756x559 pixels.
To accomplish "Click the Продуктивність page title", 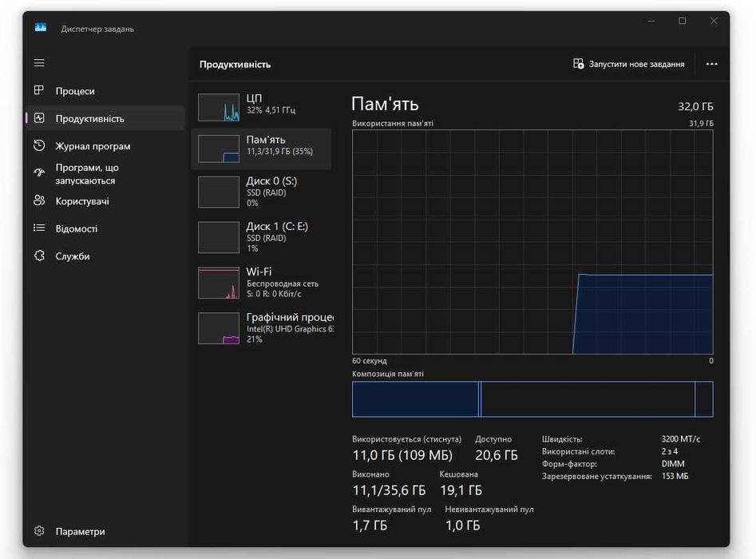I will 235,64.
